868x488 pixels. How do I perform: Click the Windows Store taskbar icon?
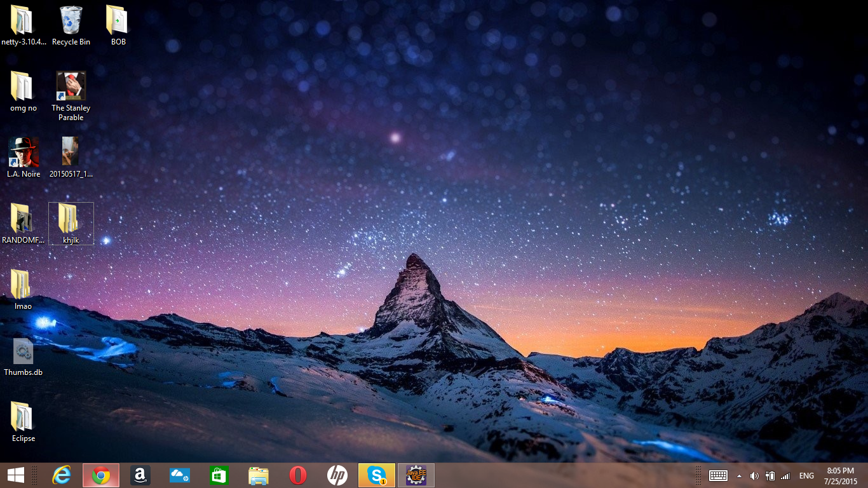[x=219, y=475]
